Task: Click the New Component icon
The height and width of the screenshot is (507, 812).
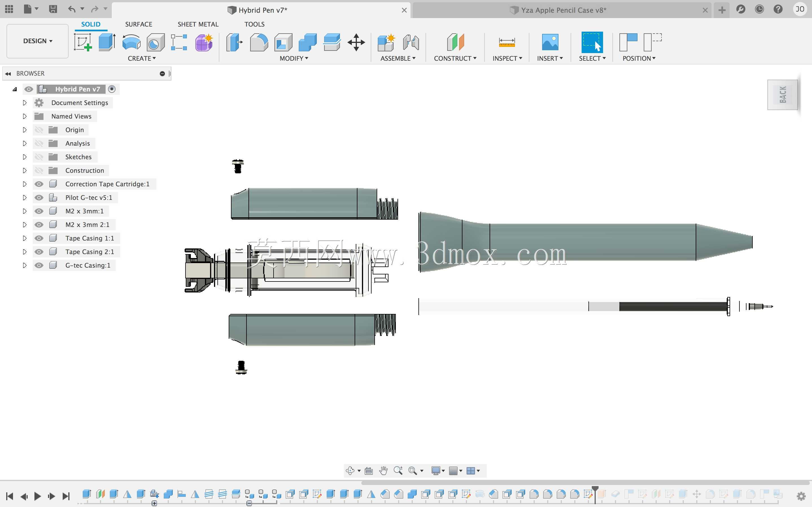Action: (386, 42)
